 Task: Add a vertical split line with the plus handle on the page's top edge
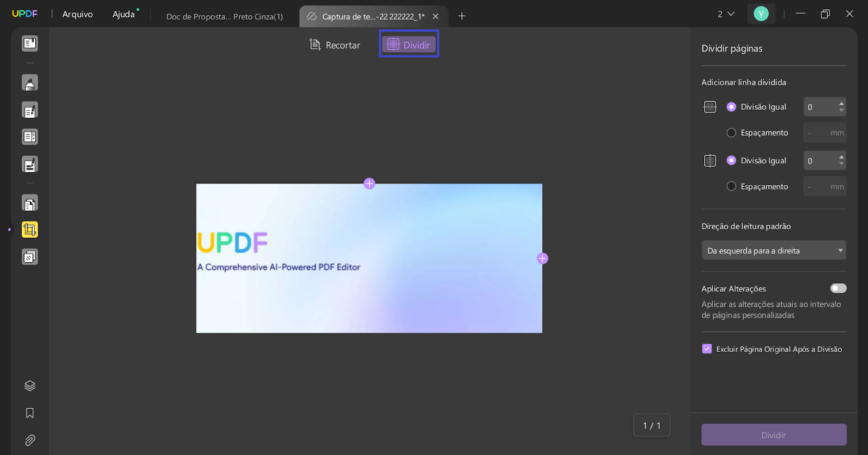[369, 184]
